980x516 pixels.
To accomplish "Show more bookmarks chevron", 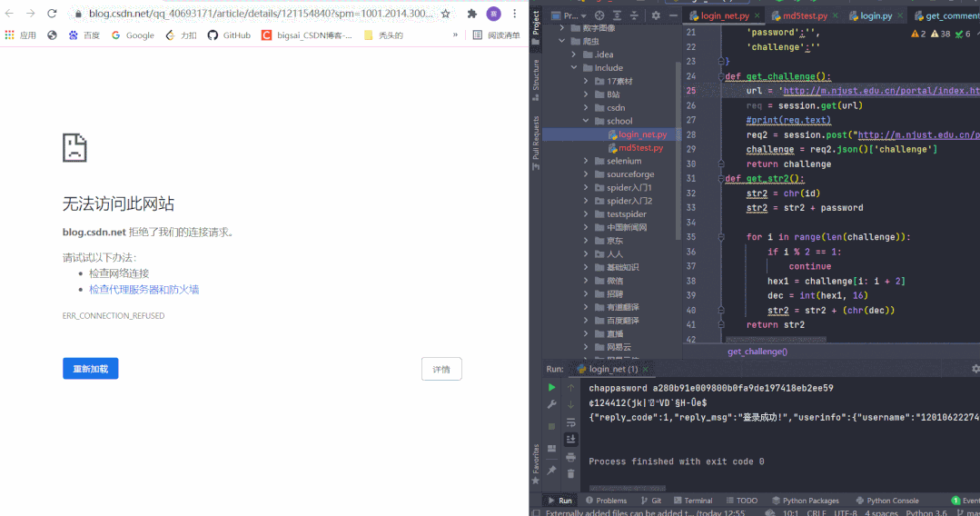I will (455, 35).
